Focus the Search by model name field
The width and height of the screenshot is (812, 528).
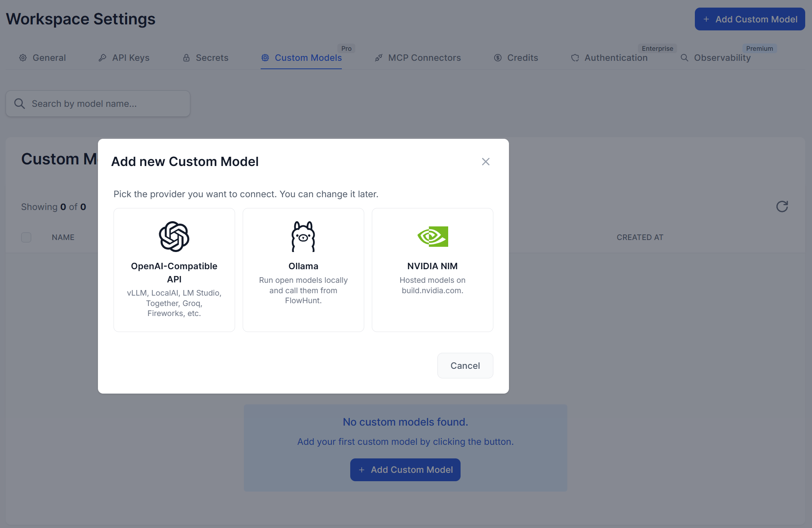98,104
